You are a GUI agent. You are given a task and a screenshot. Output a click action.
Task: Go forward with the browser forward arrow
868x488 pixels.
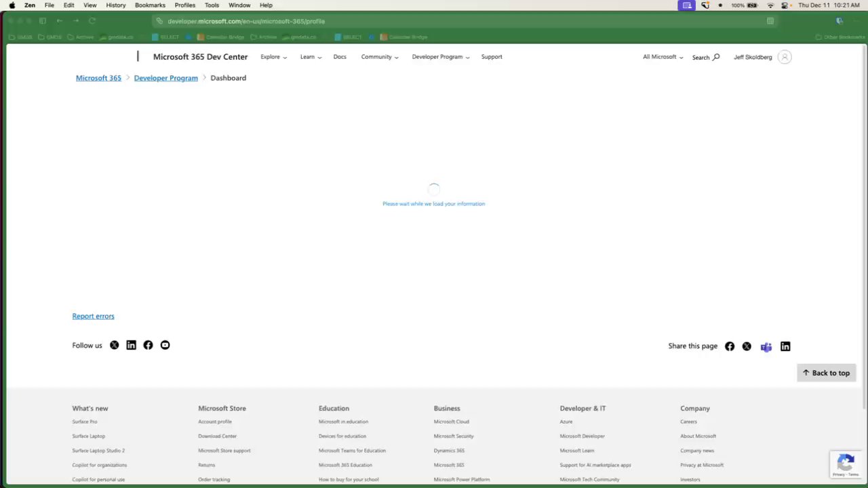click(x=76, y=21)
